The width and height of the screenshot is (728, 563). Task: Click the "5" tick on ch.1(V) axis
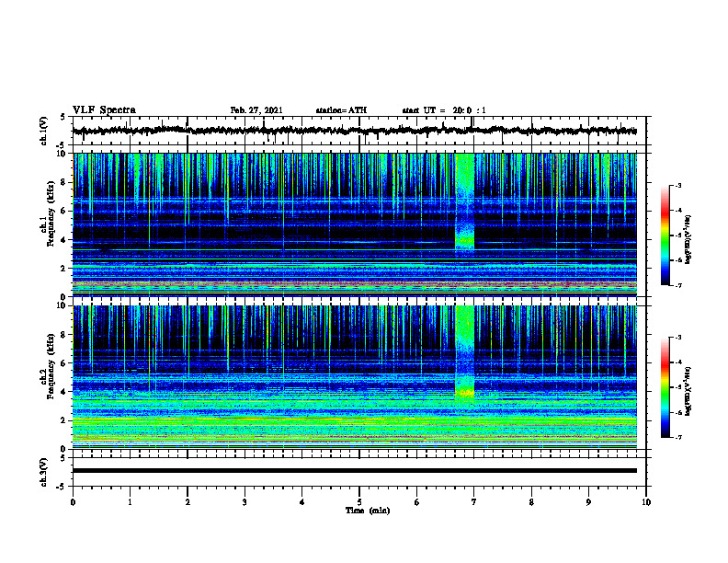click(x=63, y=118)
